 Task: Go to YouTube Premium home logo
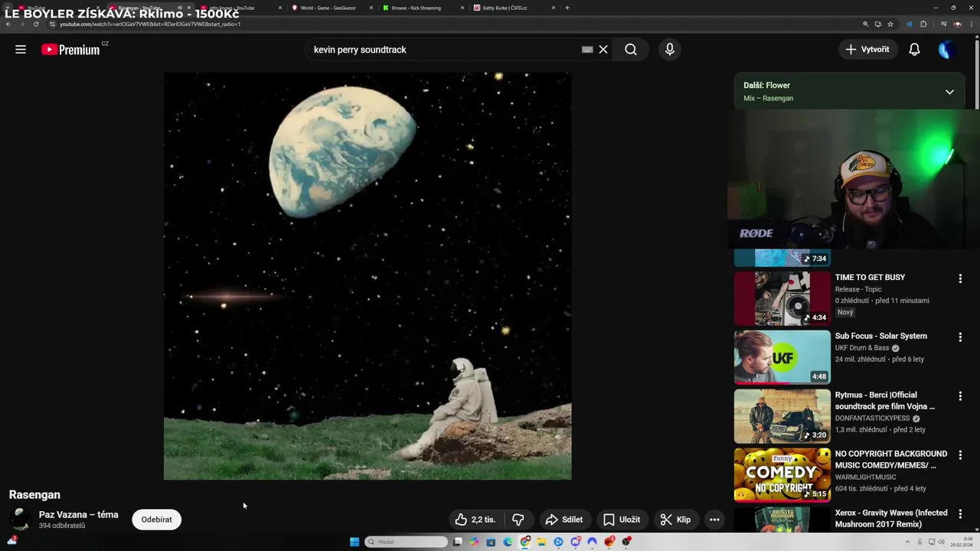(70, 50)
